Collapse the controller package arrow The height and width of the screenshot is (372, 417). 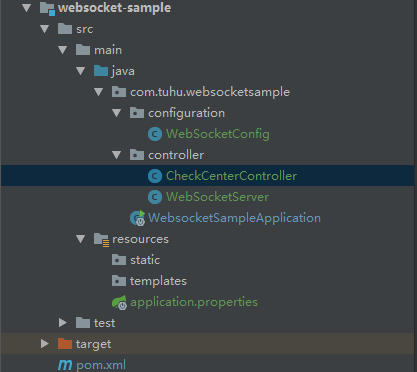click(x=116, y=155)
